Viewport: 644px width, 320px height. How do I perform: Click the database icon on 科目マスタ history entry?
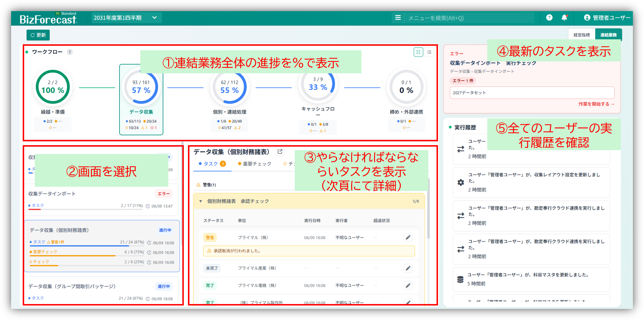point(460,280)
